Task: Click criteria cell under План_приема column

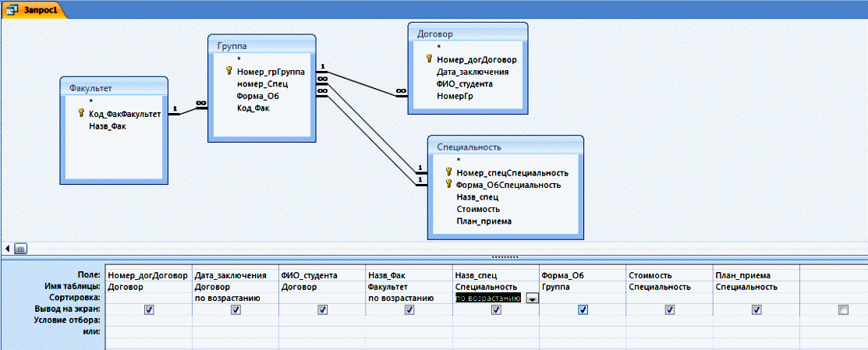Action: 755,320
